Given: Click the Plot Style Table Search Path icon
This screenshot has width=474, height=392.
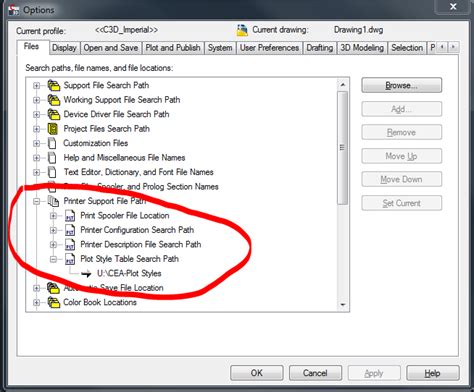Looking at the screenshot, I should point(70,259).
